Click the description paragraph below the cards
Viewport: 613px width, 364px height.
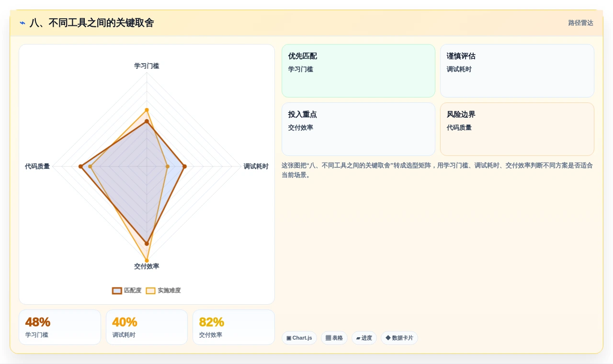point(437,170)
